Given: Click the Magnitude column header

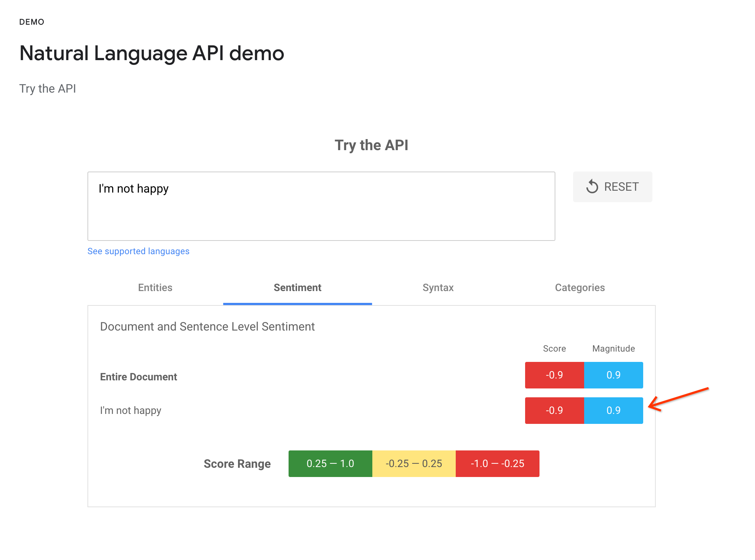Looking at the screenshot, I should coord(613,349).
